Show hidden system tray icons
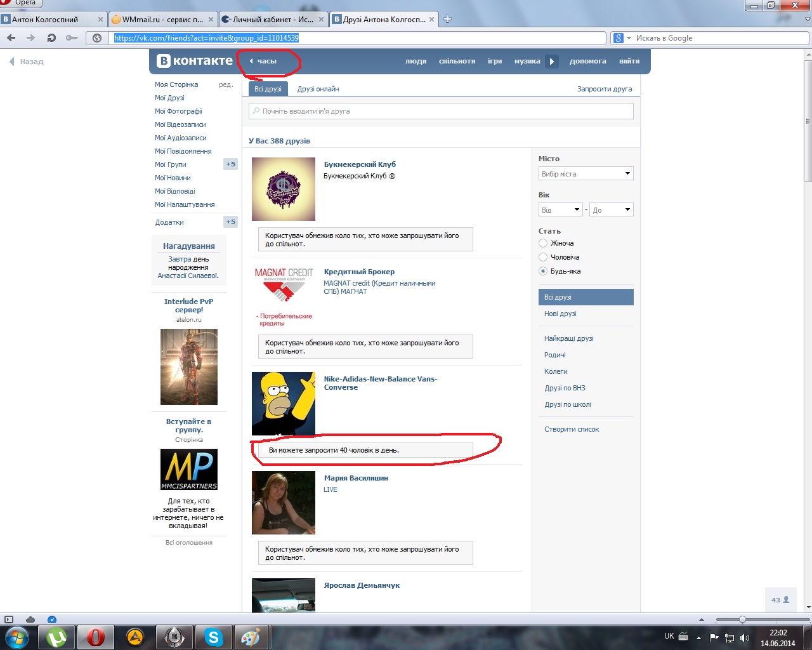This screenshot has width=812, height=650. 698,637
